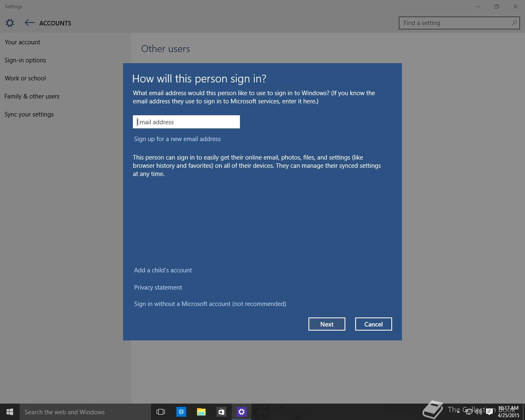
Task: Restore down the Settings window
Action: pos(497,7)
